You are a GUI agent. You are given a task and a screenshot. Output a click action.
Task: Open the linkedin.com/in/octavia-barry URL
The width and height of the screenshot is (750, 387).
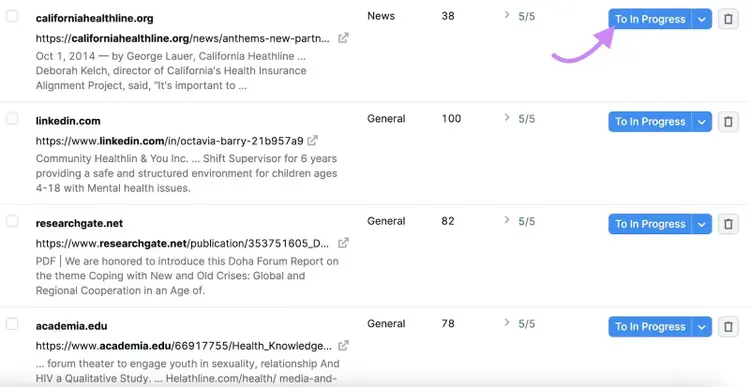[x=169, y=141]
